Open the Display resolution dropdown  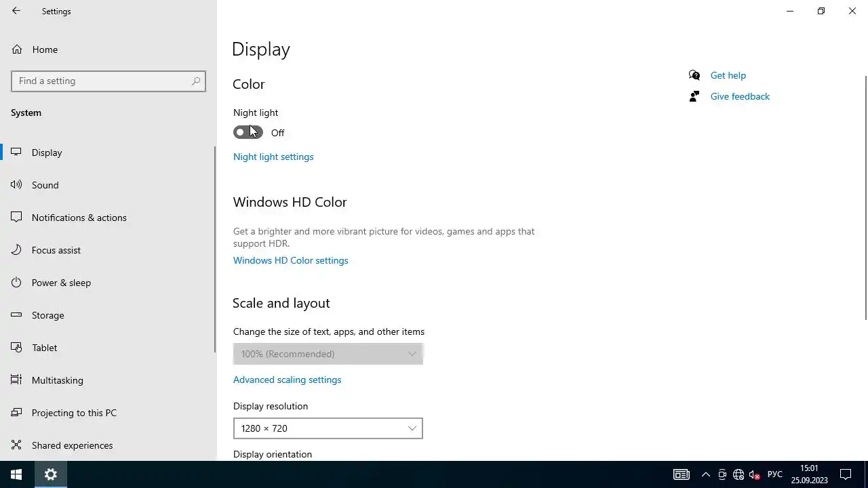[x=328, y=428]
